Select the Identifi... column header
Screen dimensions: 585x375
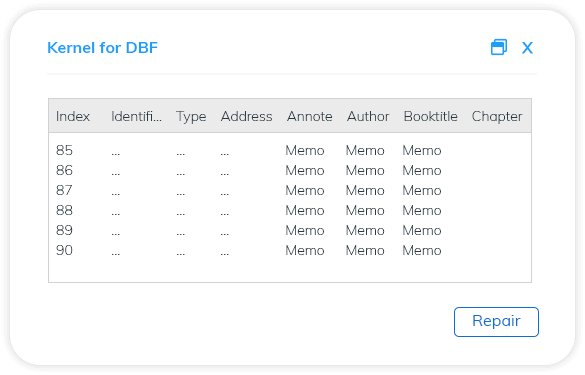point(136,116)
